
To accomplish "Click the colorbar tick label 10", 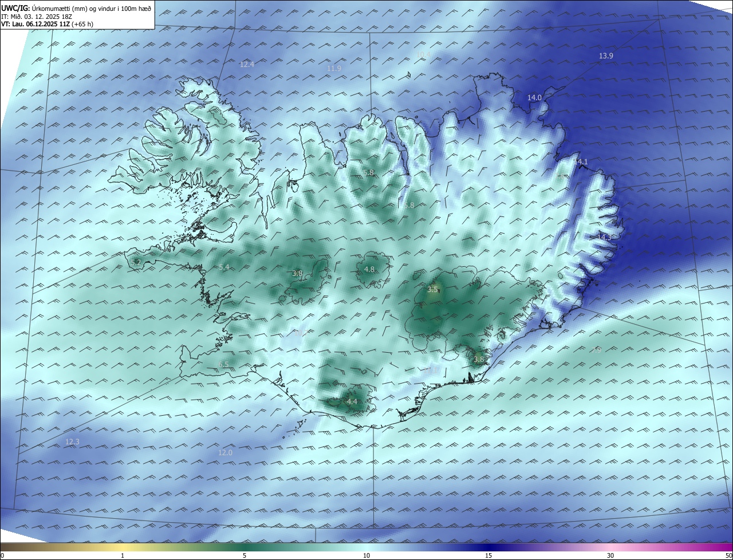I will [366, 555].
